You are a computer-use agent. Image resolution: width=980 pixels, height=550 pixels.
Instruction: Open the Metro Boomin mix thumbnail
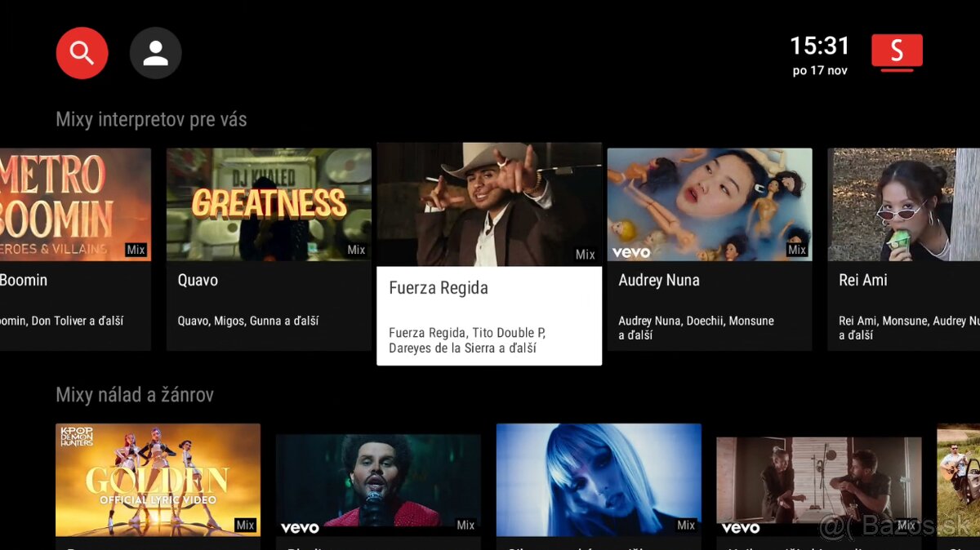[75, 204]
